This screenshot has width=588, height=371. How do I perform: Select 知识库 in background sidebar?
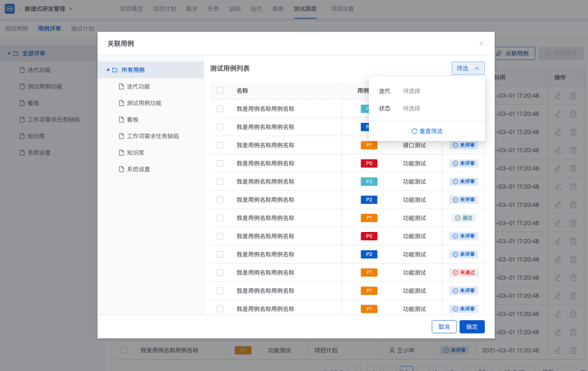[35, 136]
